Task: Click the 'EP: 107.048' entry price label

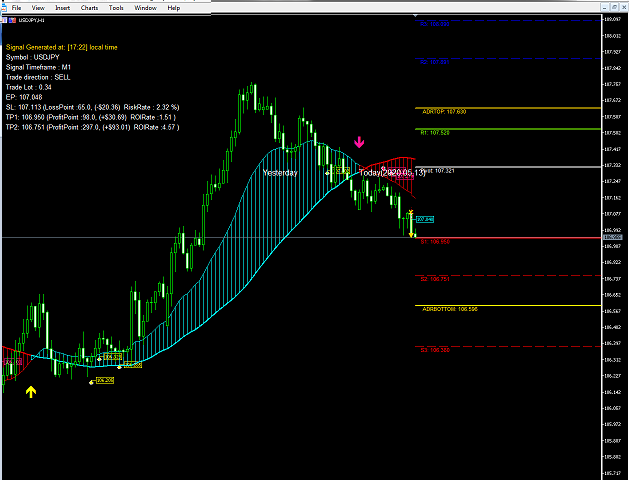Action: pyautogui.click(x=24, y=97)
